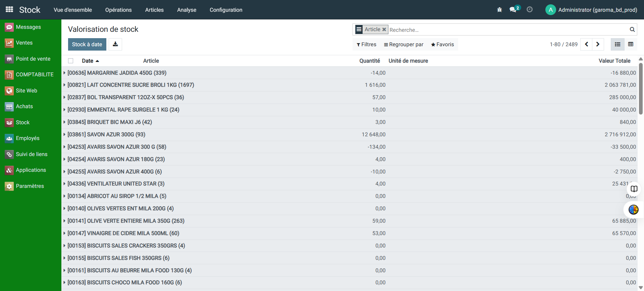Open the apps grid menu icon

coord(9,10)
